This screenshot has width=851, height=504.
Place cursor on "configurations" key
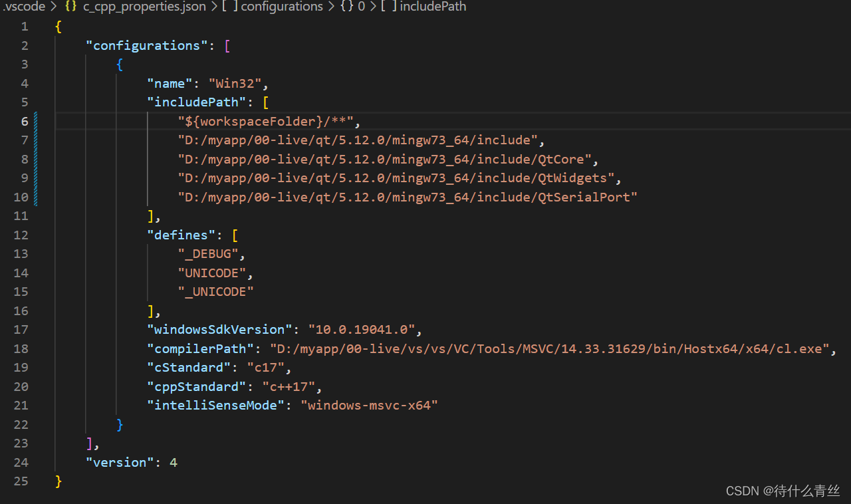[x=146, y=46]
